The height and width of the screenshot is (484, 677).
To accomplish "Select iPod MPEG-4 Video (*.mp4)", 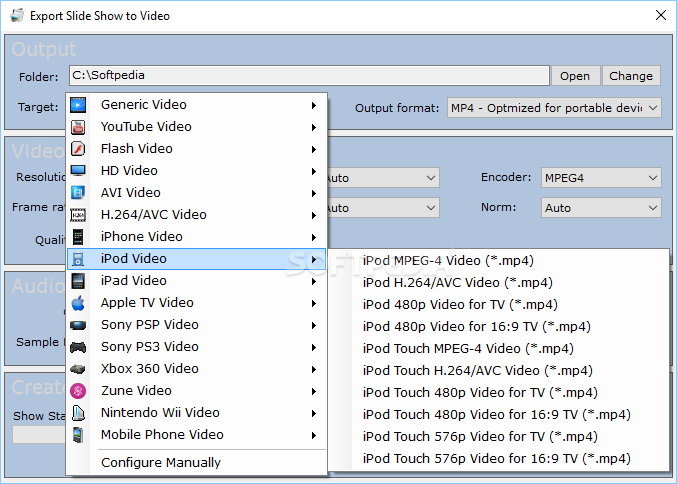I will (498, 261).
